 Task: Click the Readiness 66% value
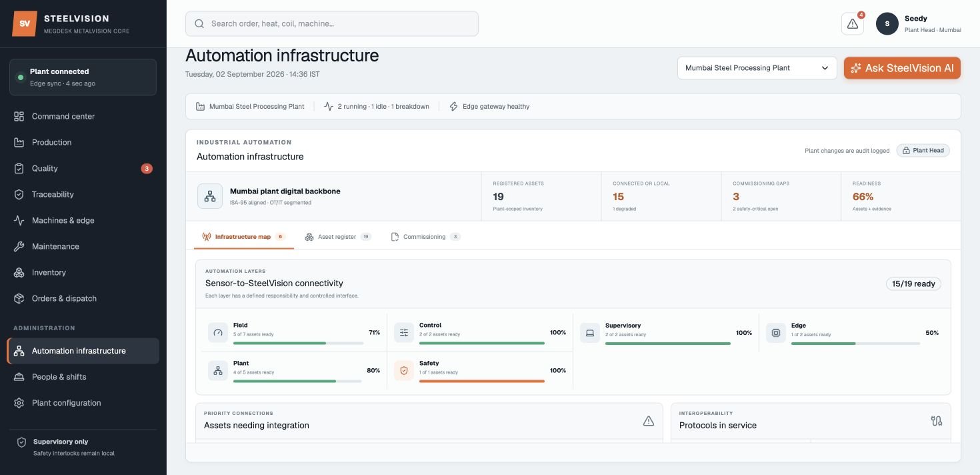tap(863, 197)
